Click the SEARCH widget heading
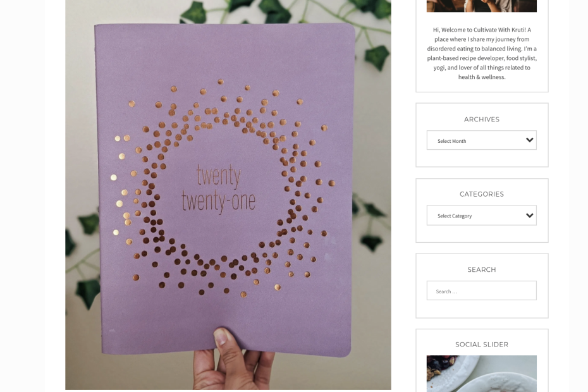Screen dimensions: 588x392 point(482,270)
